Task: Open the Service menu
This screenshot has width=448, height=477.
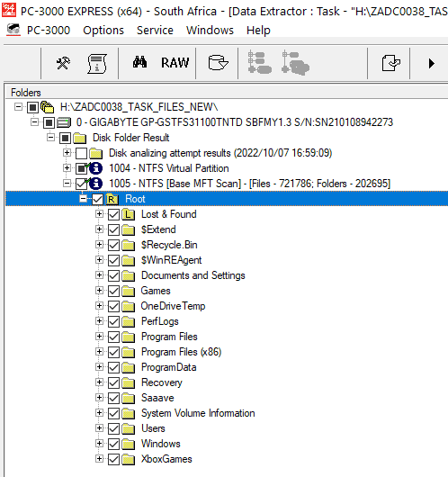Action: pyautogui.click(x=155, y=30)
